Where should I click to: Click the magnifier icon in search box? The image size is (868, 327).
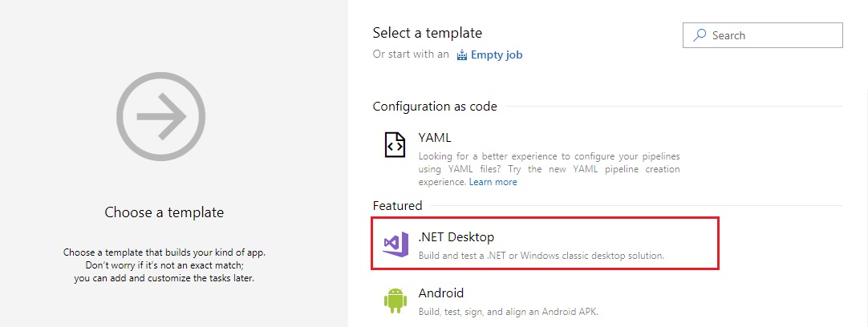[x=700, y=35]
